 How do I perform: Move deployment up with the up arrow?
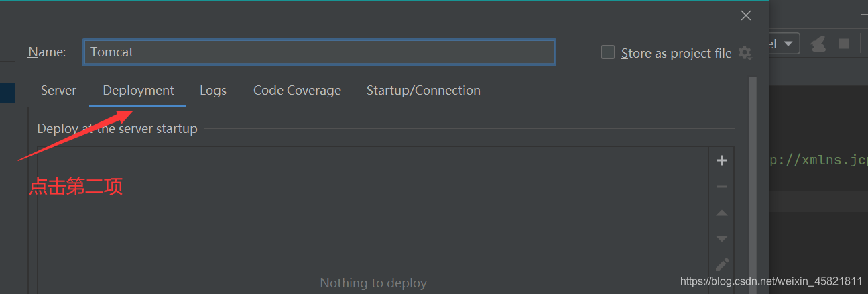tap(722, 213)
